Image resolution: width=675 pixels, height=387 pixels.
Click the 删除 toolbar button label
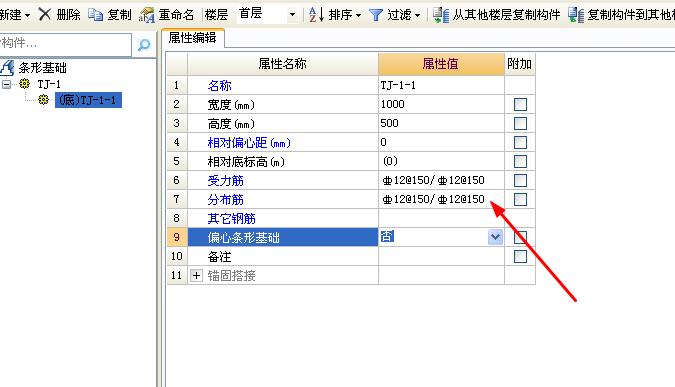click(x=68, y=15)
